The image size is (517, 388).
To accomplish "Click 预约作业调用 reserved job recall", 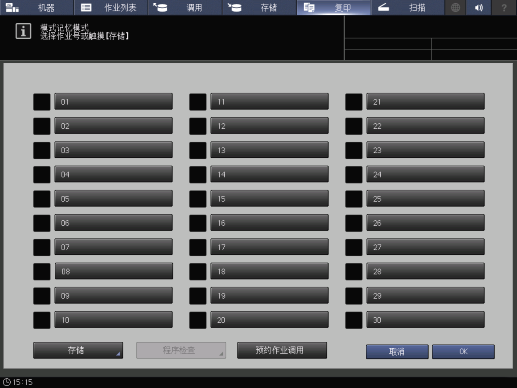I will pos(282,350).
